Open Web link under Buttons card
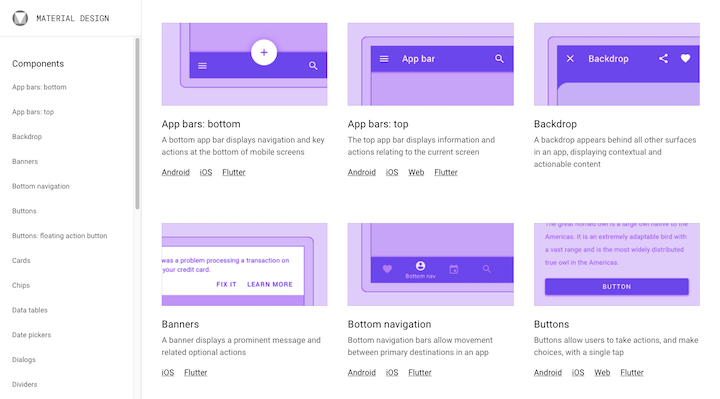The image size is (720, 399). coord(602,372)
